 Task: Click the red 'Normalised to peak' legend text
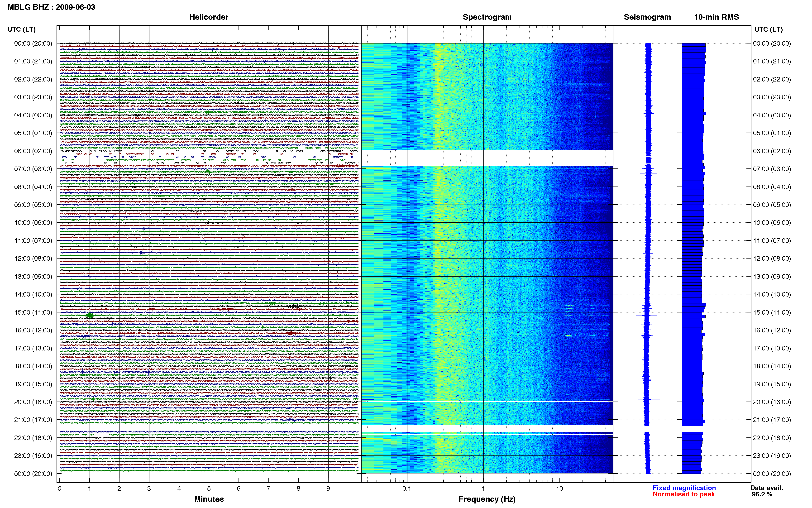684,494
